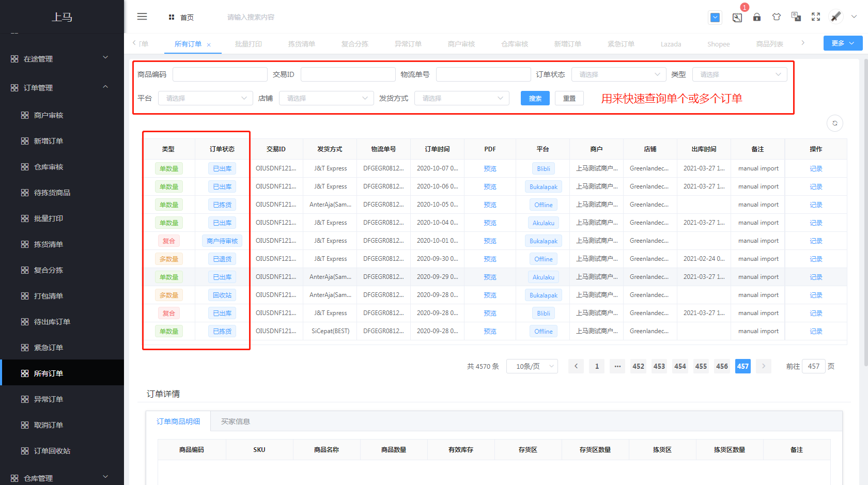Click 复合分拣 sidebar icon
The width and height of the screenshot is (868, 485).
[25, 270]
